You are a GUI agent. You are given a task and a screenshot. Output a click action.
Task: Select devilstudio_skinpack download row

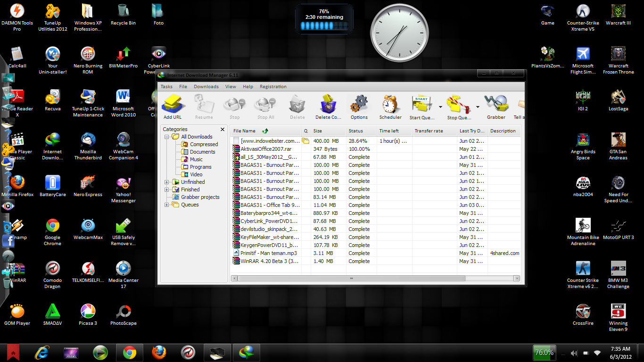click(x=376, y=229)
